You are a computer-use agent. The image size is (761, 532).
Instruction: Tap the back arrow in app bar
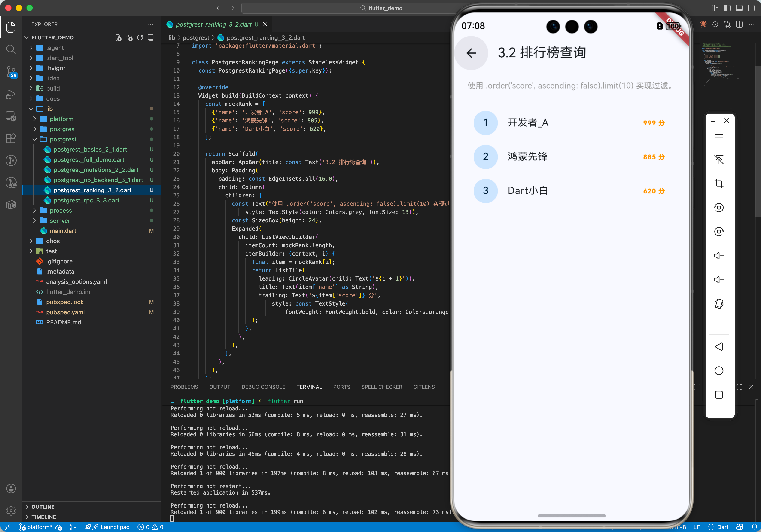click(x=471, y=53)
